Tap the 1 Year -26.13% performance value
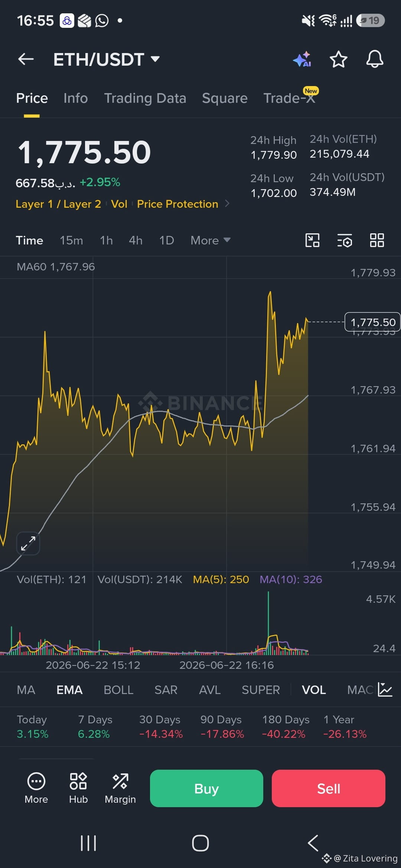The width and height of the screenshot is (401, 868). pyautogui.click(x=345, y=734)
